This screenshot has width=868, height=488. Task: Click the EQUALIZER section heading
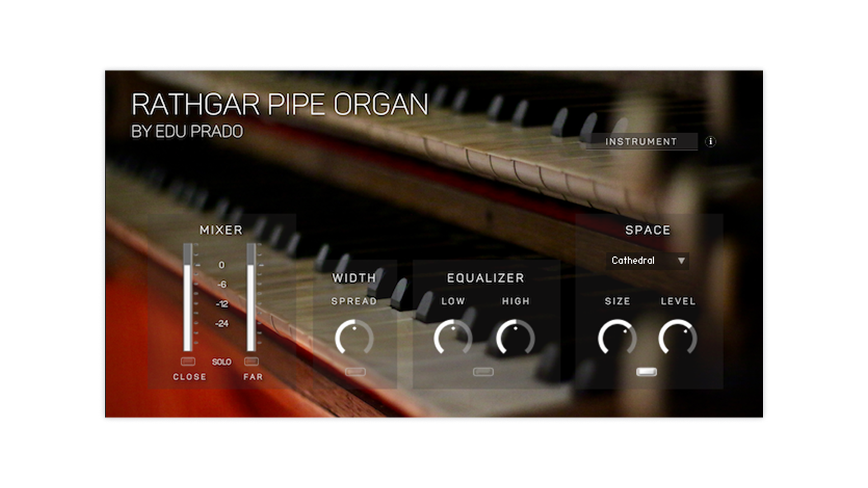[486, 278]
